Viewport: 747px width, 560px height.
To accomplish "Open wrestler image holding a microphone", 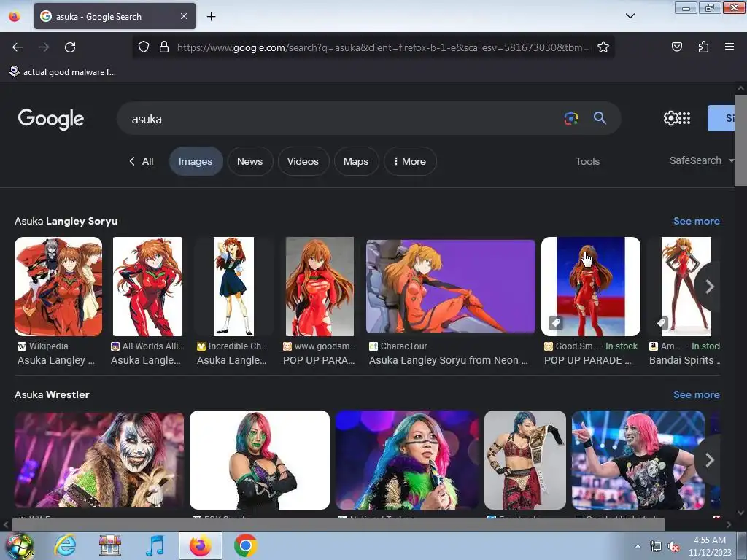I will (x=407, y=460).
